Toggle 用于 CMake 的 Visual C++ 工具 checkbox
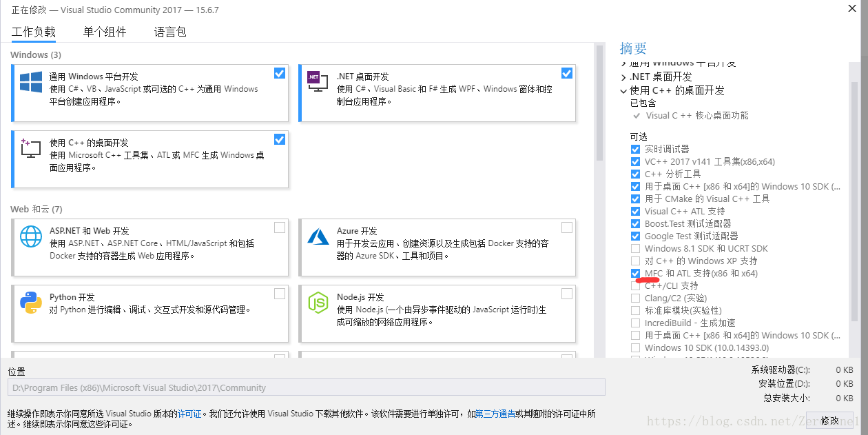The height and width of the screenshot is (435, 868). click(x=635, y=199)
